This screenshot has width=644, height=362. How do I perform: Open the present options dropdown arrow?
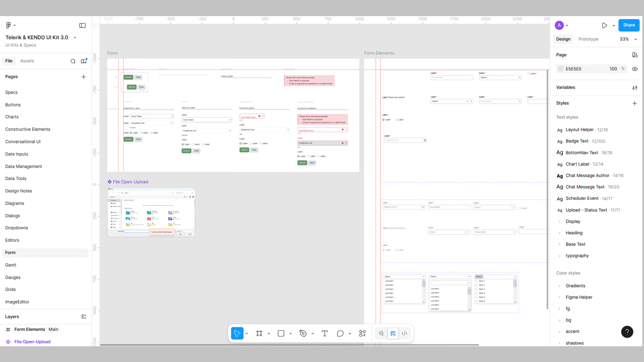tap(614, 25)
